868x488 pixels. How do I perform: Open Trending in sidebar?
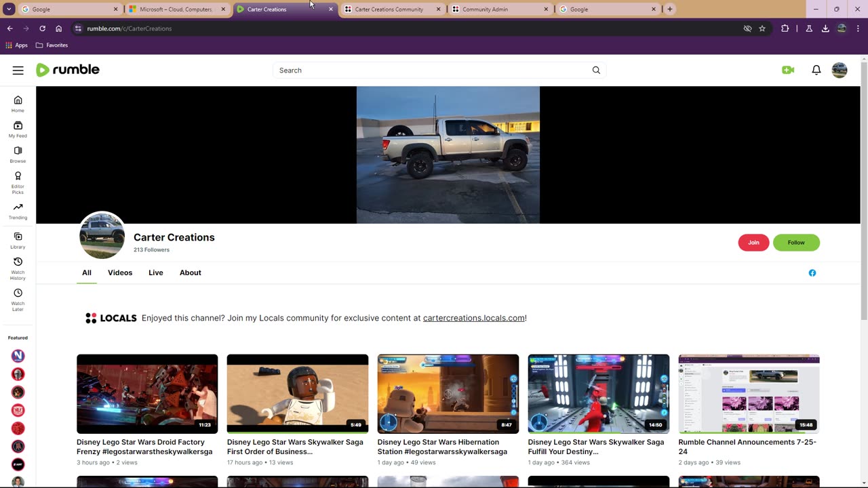coord(18,211)
